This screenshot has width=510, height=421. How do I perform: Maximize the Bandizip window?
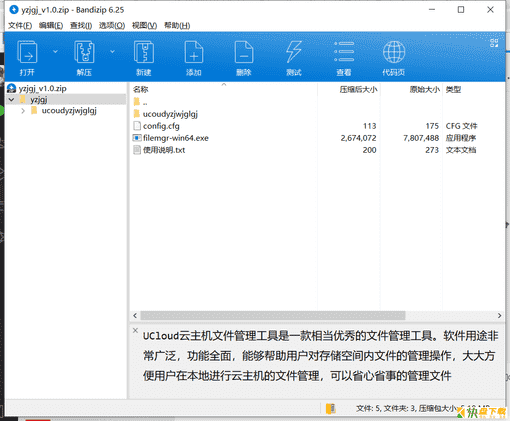[x=461, y=10]
